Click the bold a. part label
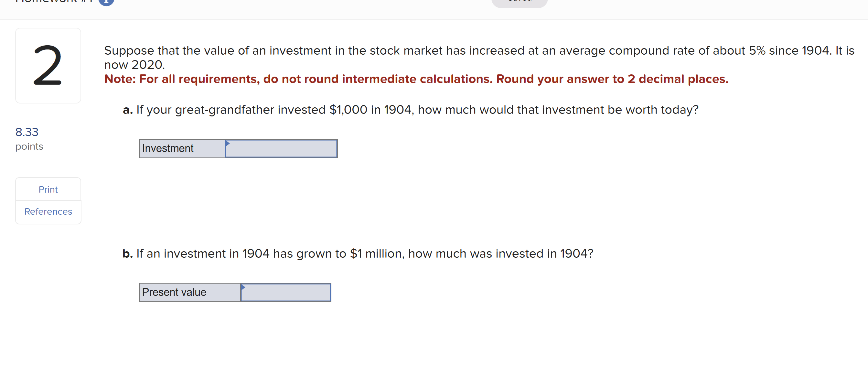Viewport: 868px width, 367px height. (x=128, y=110)
